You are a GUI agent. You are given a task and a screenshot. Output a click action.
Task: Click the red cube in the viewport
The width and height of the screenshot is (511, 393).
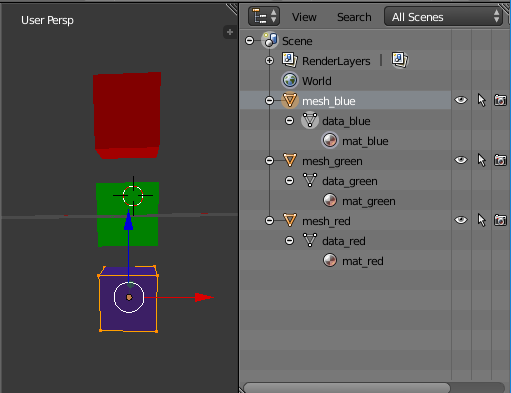point(127,115)
